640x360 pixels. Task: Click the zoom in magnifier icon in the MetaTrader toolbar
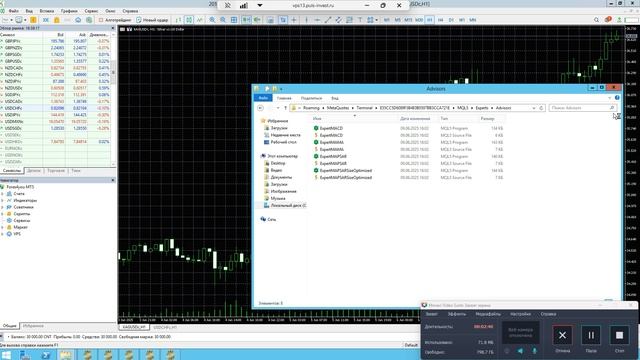click(212, 20)
